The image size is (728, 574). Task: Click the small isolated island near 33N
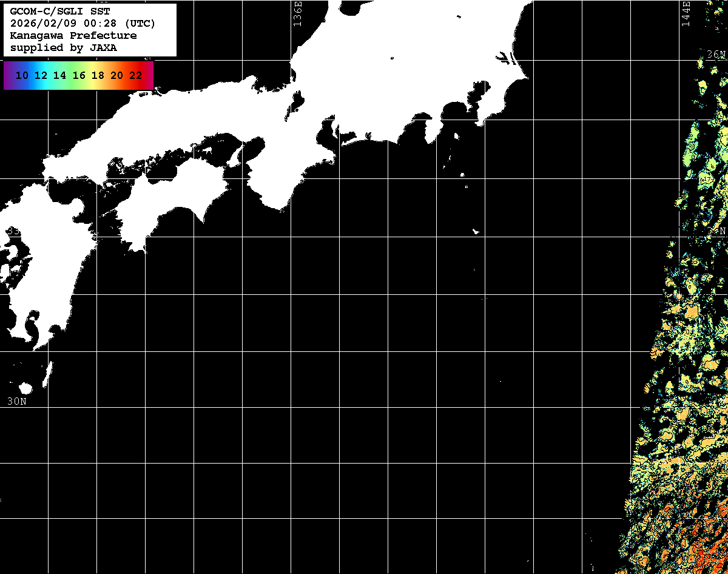(476, 231)
